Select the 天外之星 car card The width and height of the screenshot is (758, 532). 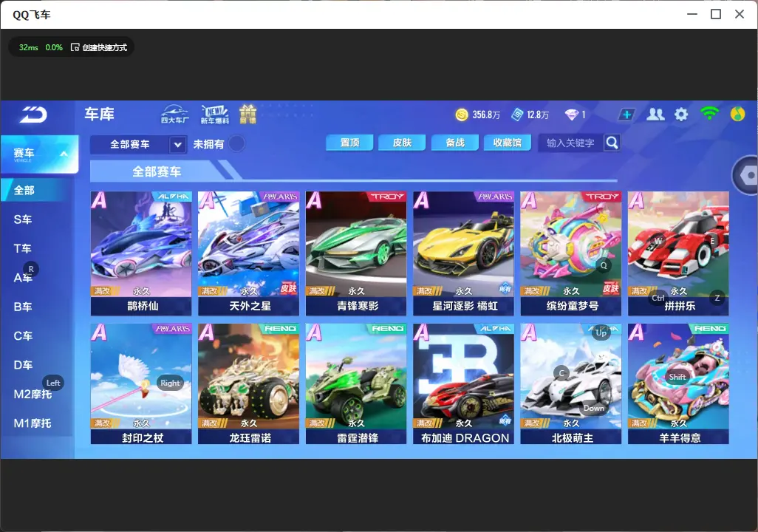[x=248, y=253]
